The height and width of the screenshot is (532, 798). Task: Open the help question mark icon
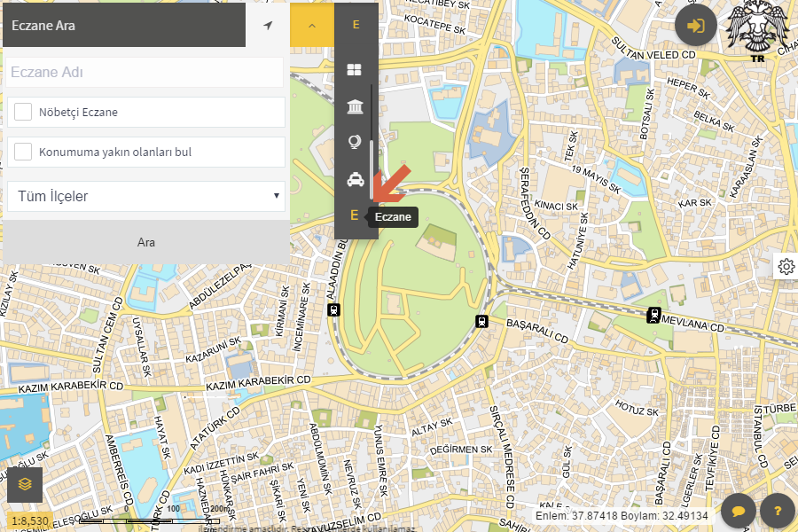778,511
